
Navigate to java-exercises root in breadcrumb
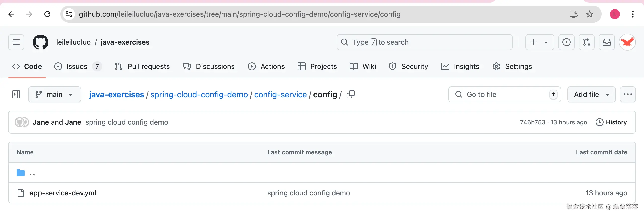coord(116,94)
